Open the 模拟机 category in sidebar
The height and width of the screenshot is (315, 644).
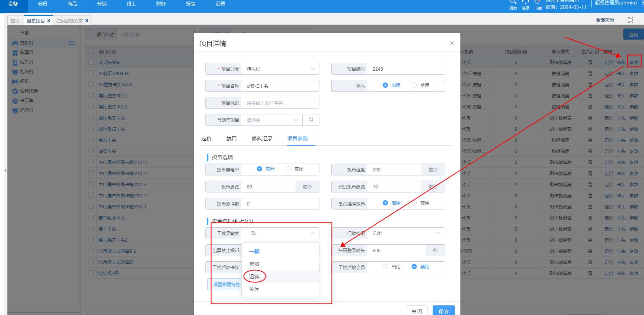pyautogui.click(x=27, y=43)
